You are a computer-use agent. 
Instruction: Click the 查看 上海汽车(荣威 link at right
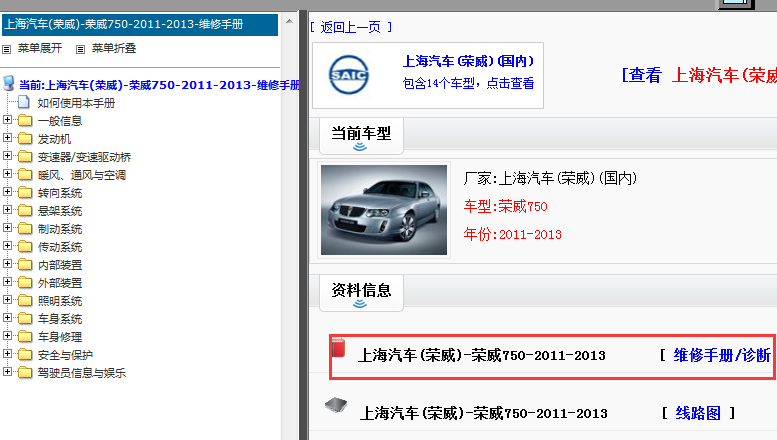tap(699, 75)
